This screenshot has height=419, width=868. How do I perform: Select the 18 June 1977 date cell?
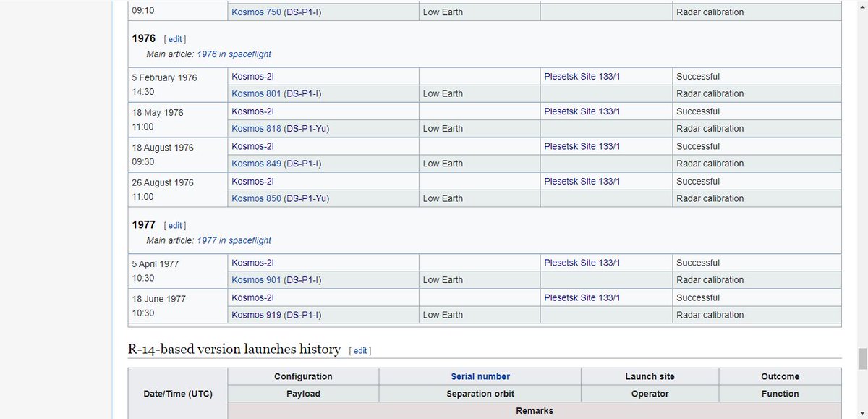178,306
